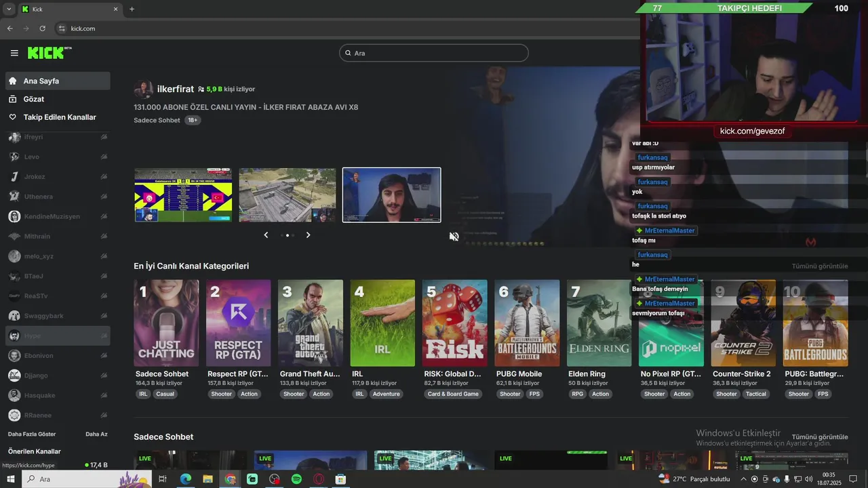Open the hamburger sidebar menu

coord(14,53)
